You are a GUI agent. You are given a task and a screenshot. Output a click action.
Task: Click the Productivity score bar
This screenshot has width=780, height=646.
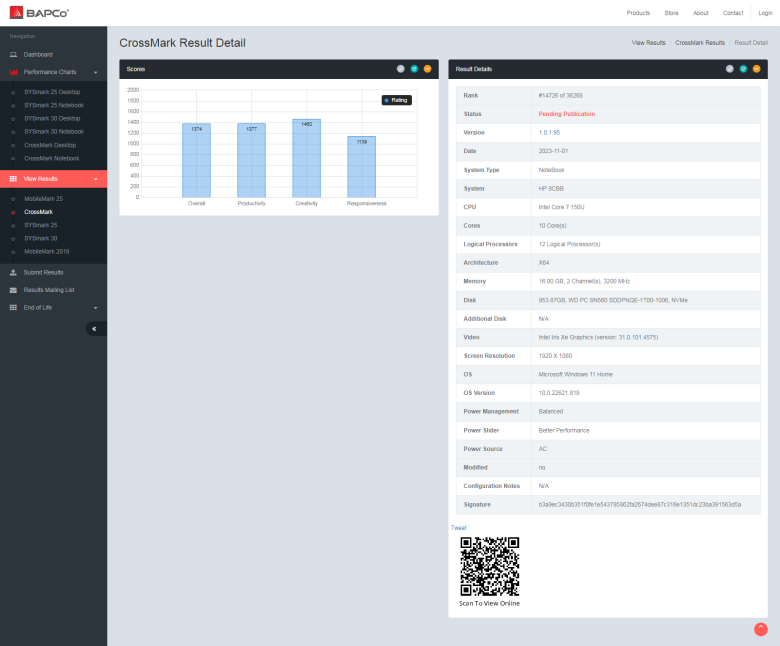coord(251,161)
